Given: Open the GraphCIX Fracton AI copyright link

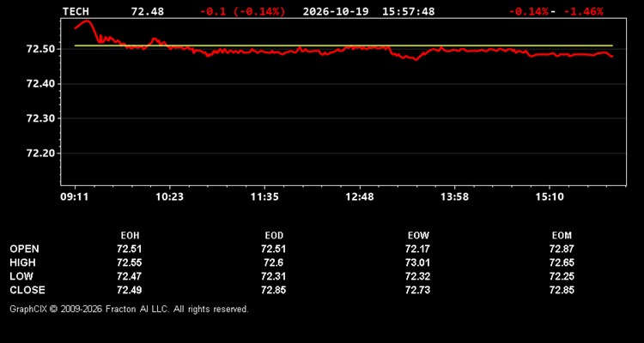Looking at the screenshot, I should tap(129, 309).
